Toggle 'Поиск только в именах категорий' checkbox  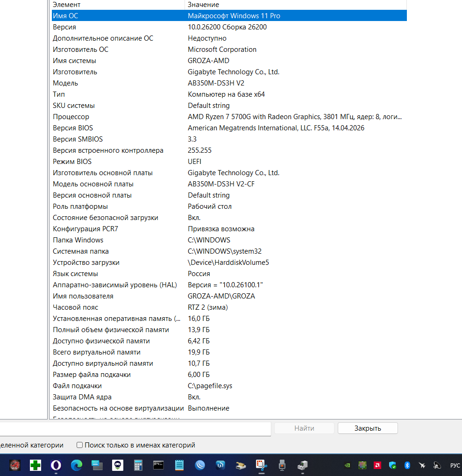point(79,445)
